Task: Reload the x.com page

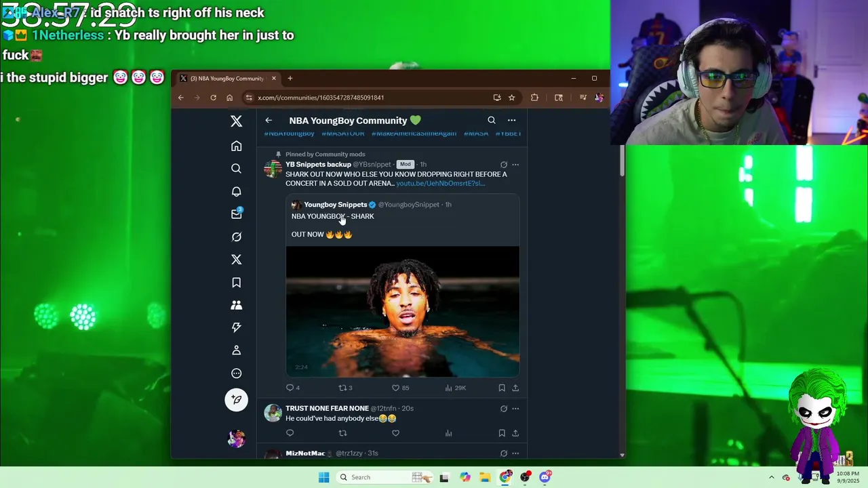Action: [213, 98]
